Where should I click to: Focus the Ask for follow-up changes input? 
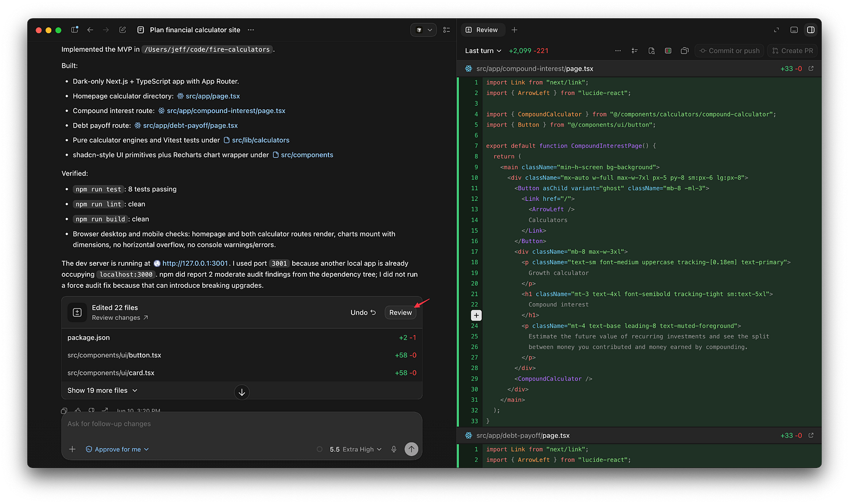[241, 424]
